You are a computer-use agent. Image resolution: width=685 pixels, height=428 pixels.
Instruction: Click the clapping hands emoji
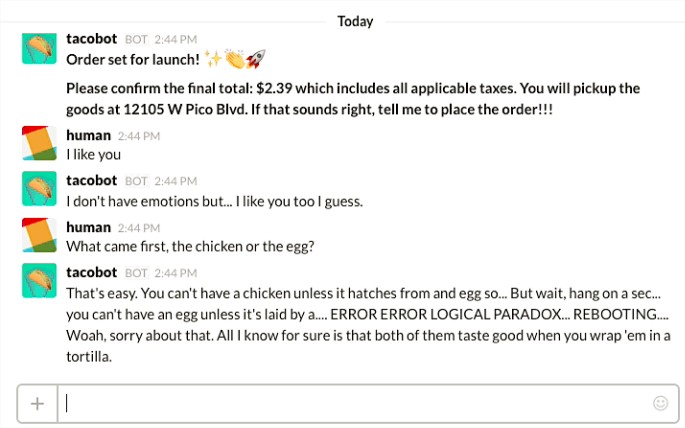[x=235, y=59]
